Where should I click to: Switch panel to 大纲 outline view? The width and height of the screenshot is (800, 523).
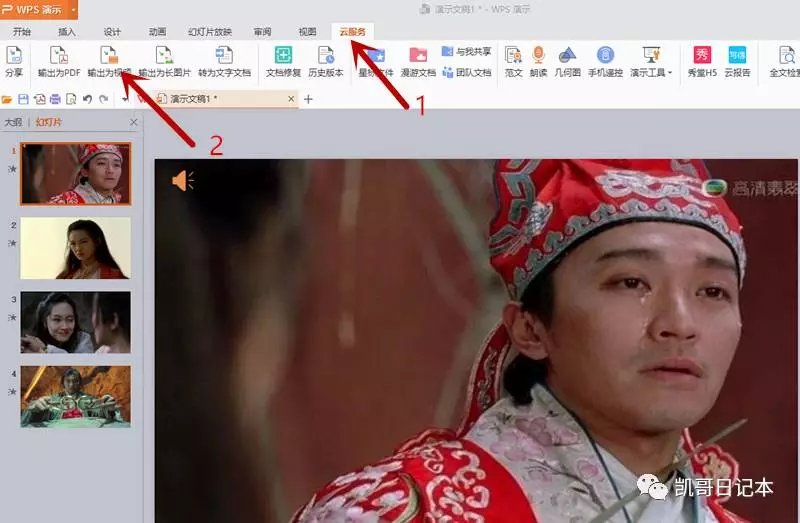point(13,122)
